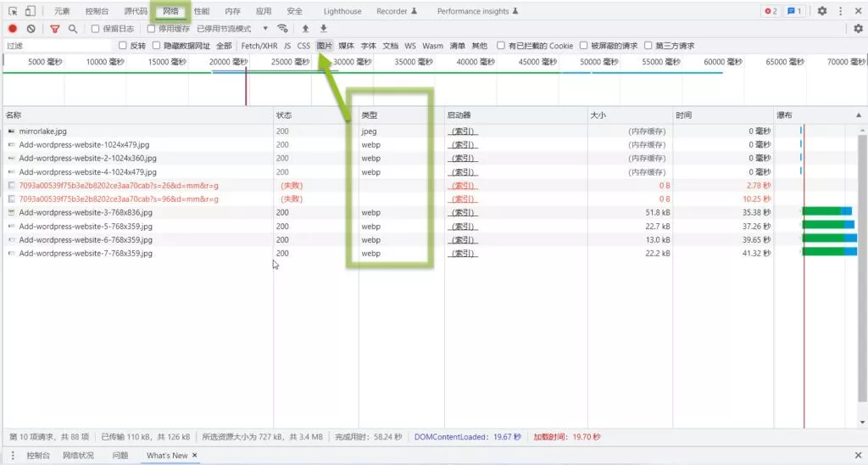Click the request list vertical scrollbar
This screenshot has width=868, height=465.
pos(862,266)
